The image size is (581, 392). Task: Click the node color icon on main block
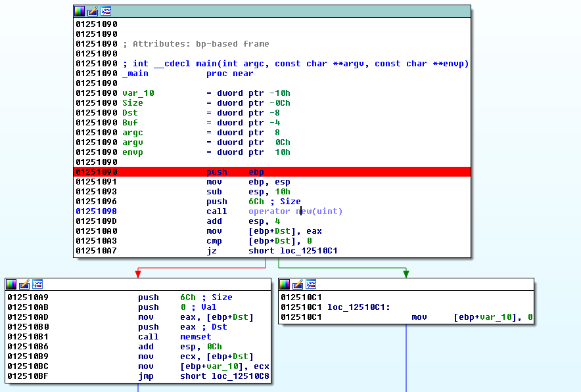(x=80, y=11)
